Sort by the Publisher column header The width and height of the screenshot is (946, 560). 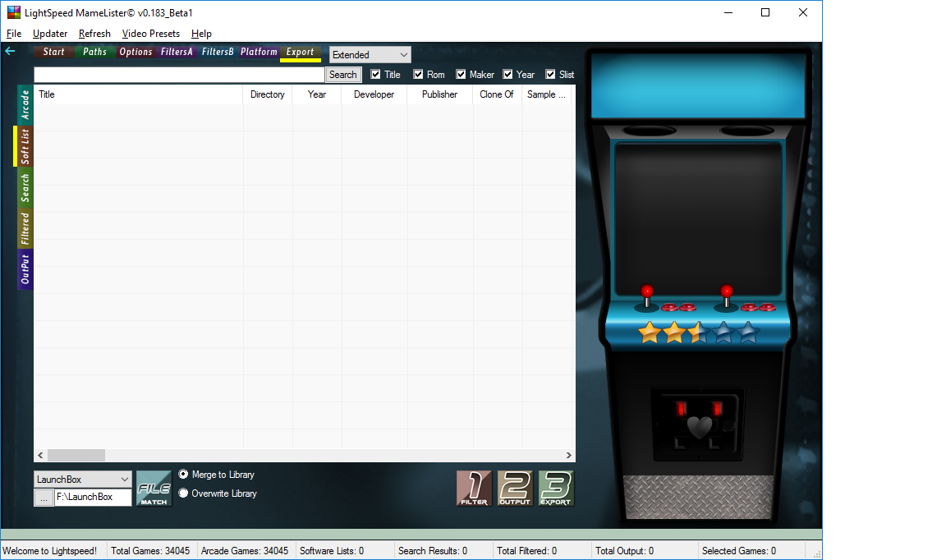point(440,94)
